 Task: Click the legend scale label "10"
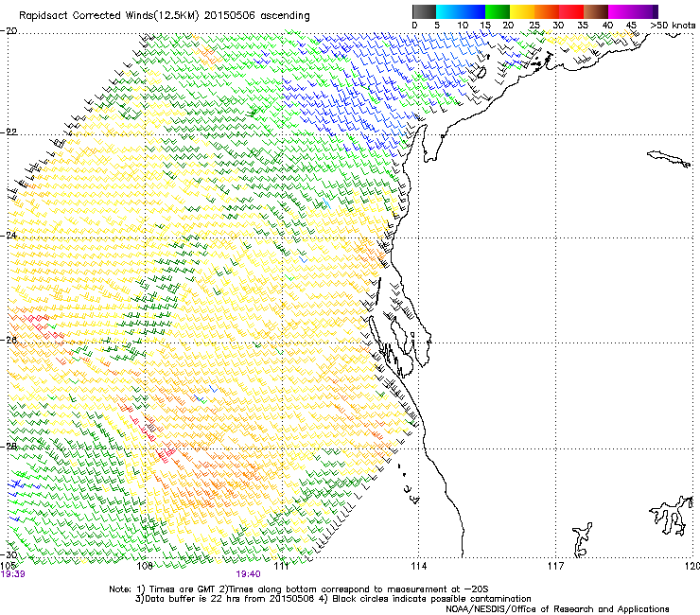pyautogui.click(x=463, y=26)
